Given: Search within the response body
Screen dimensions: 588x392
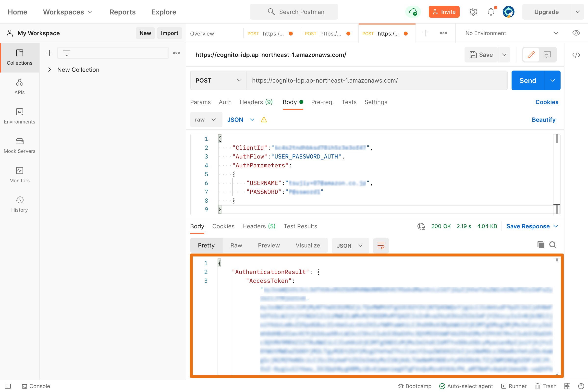Looking at the screenshot, I should (x=553, y=245).
